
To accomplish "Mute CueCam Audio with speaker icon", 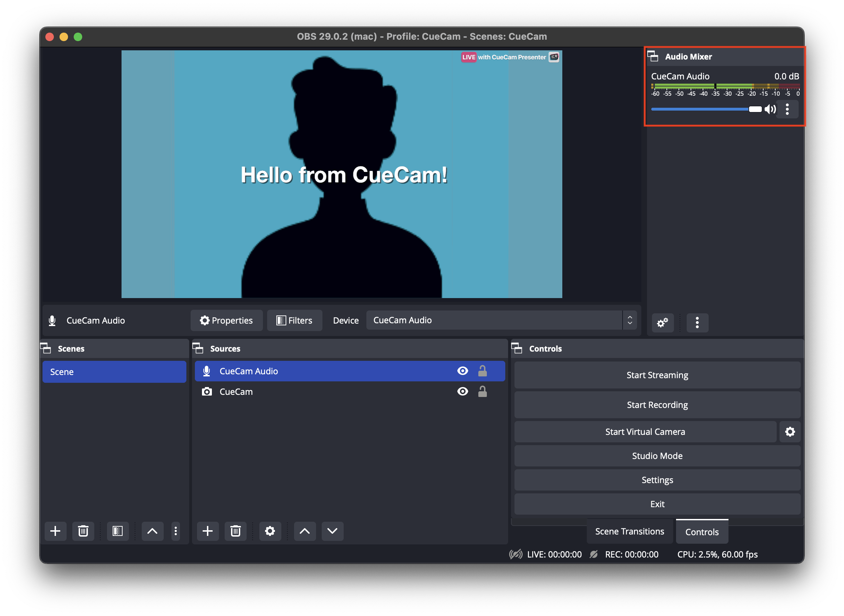I will pos(770,109).
